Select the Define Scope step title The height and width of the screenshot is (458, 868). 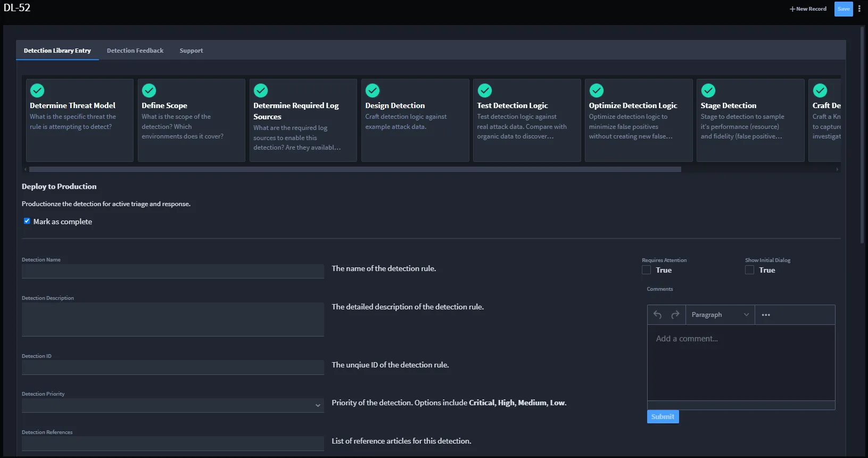pyautogui.click(x=164, y=105)
